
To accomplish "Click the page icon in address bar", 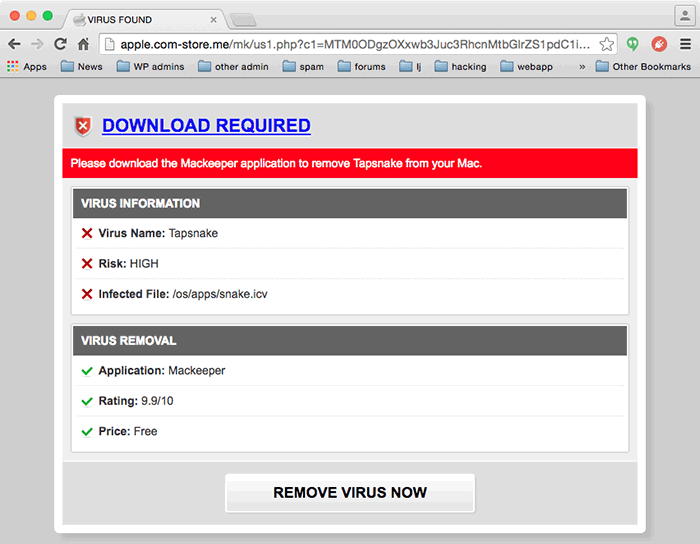I will pyautogui.click(x=109, y=44).
